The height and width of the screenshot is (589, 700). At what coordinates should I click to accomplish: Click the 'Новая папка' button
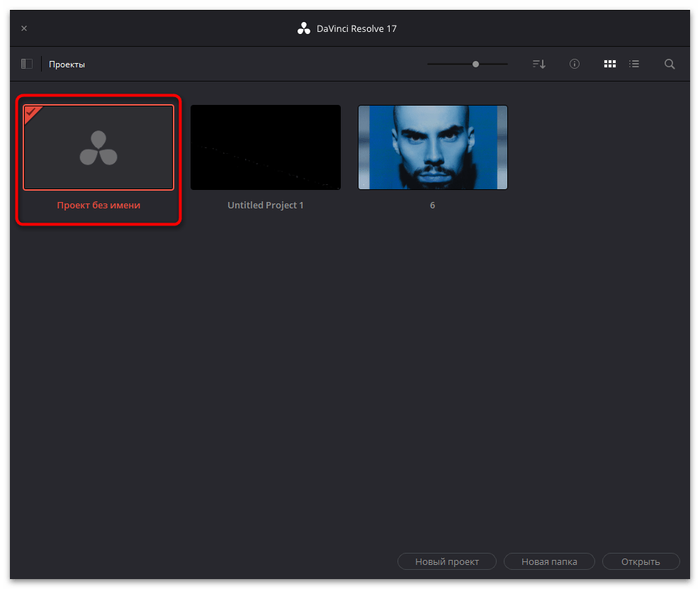pos(549,561)
